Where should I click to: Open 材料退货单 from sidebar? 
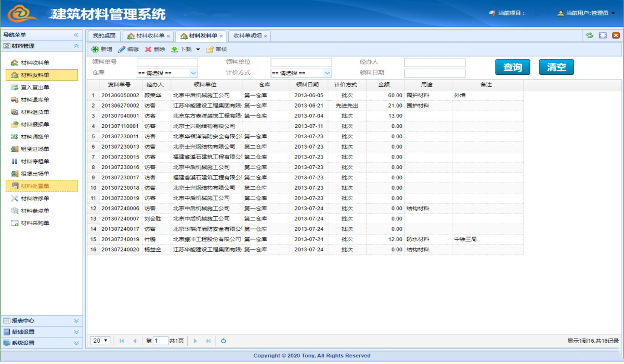tap(35, 112)
